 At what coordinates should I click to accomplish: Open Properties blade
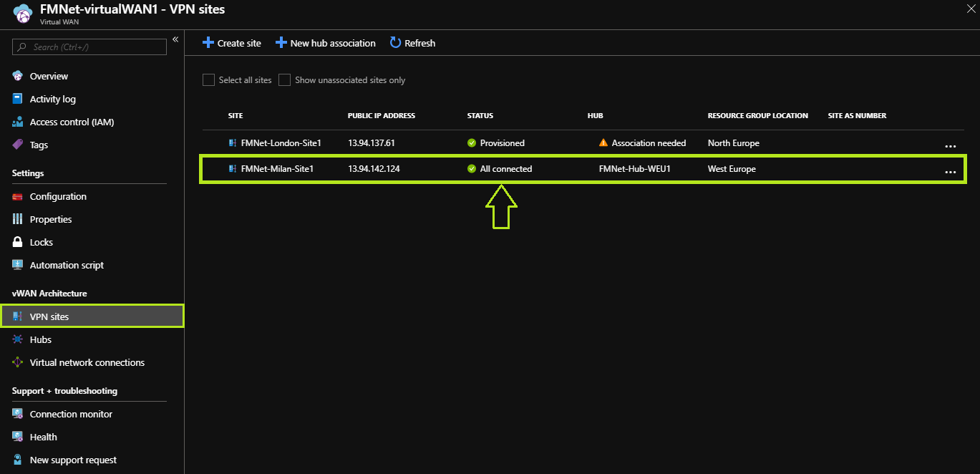(x=51, y=219)
